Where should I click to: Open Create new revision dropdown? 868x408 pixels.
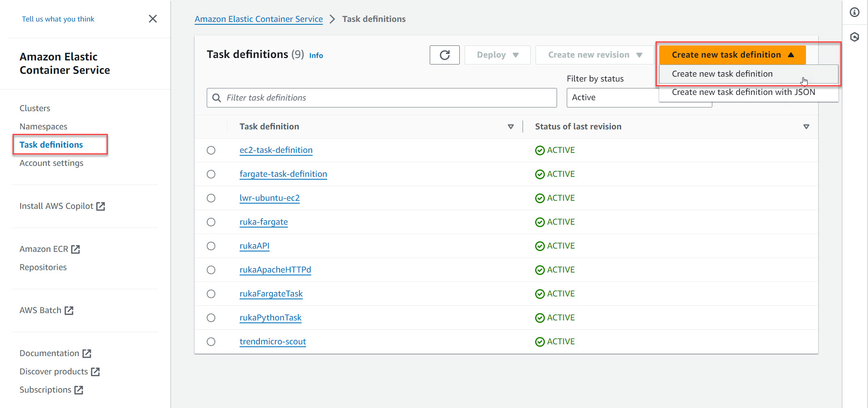coord(594,55)
